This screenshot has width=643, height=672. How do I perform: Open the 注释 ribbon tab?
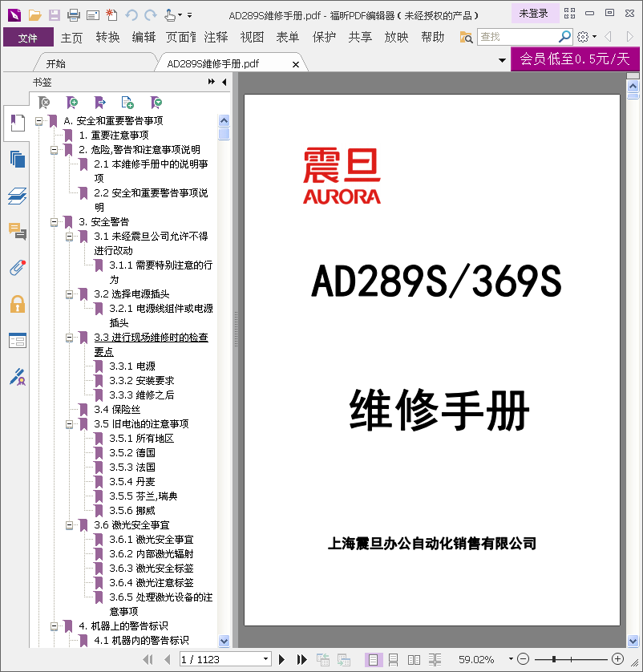pos(216,37)
